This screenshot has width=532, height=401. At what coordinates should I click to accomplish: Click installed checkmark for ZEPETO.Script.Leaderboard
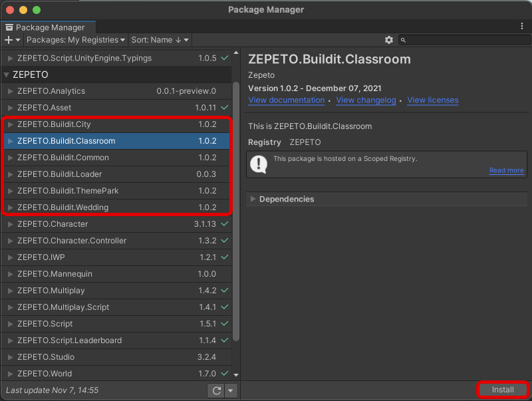[225, 340]
